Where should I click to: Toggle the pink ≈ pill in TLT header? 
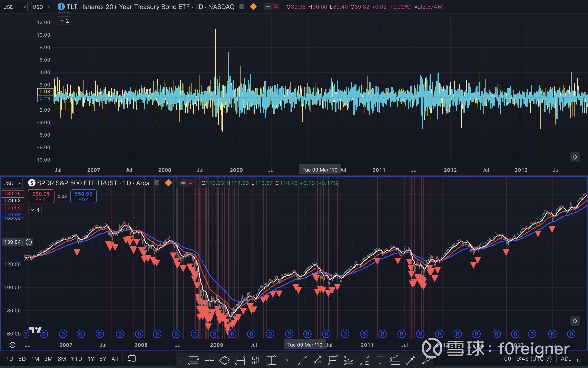pyautogui.click(x=275, y=7)
